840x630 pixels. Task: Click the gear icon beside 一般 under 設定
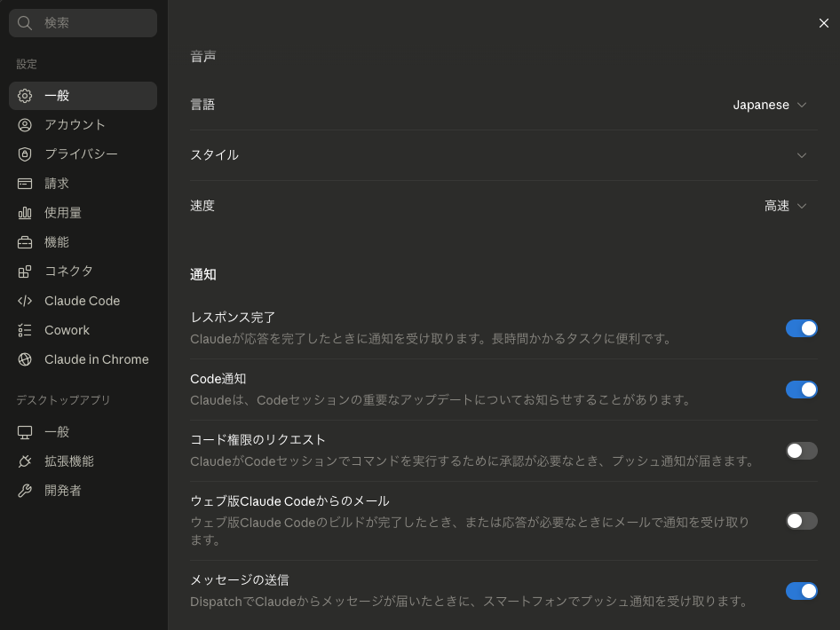point(25,96)
